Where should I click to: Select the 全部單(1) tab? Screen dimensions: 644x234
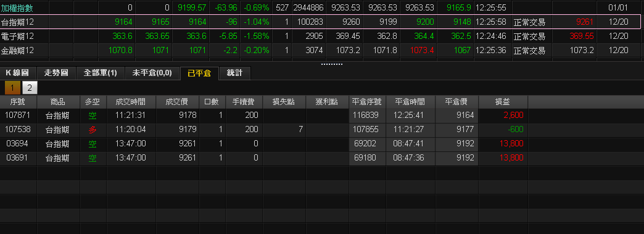(x=100, y=73)
